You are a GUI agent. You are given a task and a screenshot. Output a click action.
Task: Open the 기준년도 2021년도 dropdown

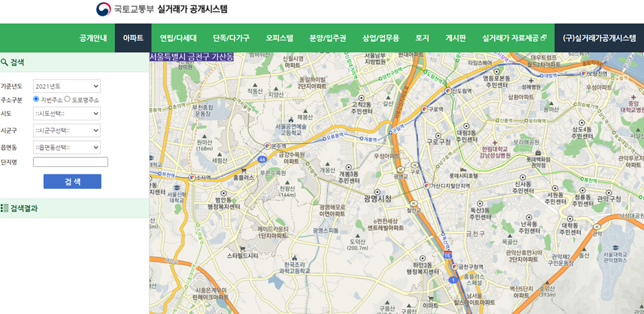coord(67,86)
